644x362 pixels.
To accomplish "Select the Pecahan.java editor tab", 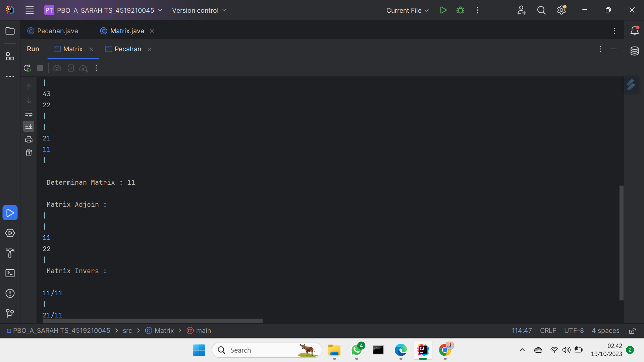I will 57,31.
